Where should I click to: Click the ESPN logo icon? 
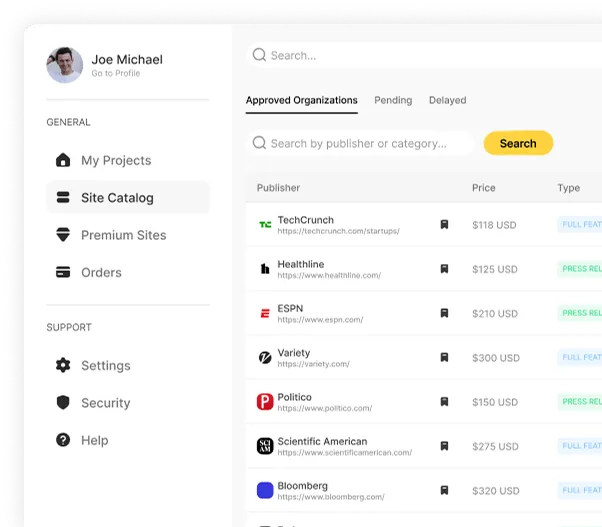pos(265,313)
